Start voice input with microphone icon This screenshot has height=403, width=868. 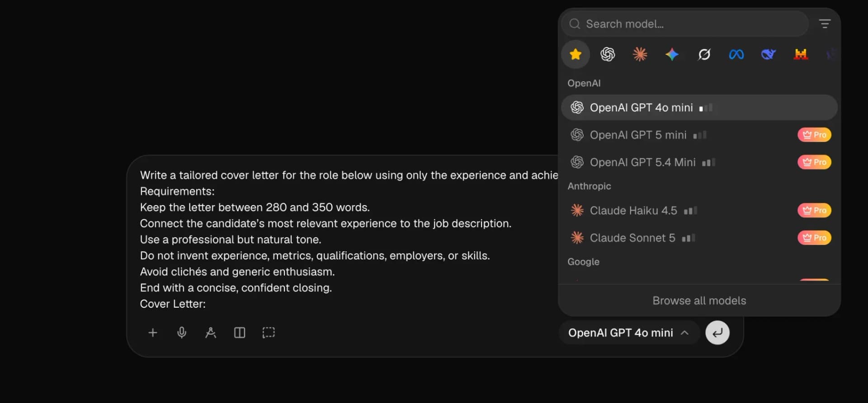coord(182,333)
